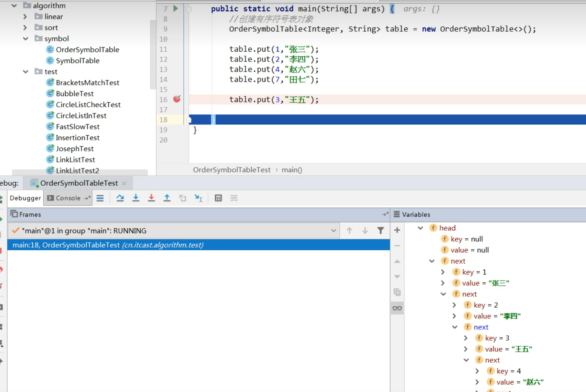
Task: Click the frames filter funnel icon
Action: [x=380, y=230]
